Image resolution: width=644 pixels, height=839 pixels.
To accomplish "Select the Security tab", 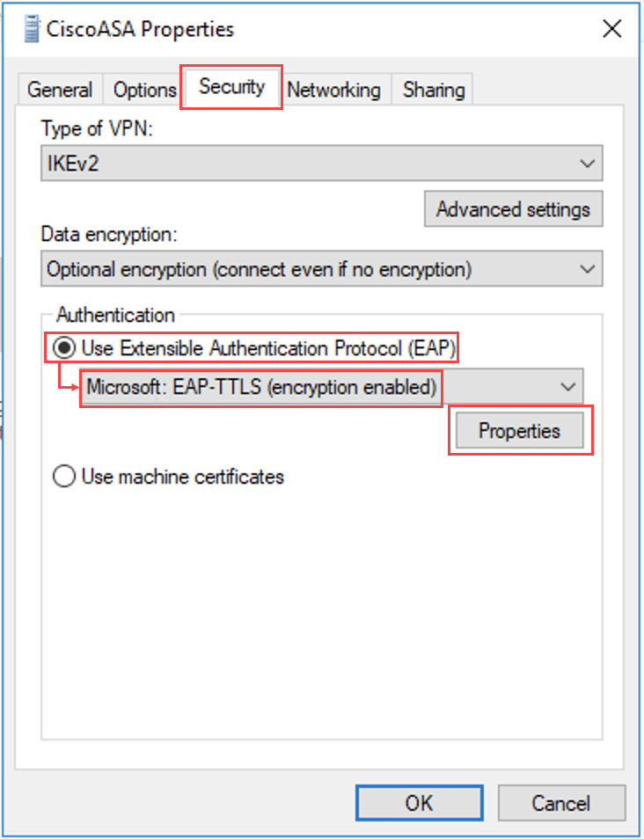I will (x=231, y=87).
